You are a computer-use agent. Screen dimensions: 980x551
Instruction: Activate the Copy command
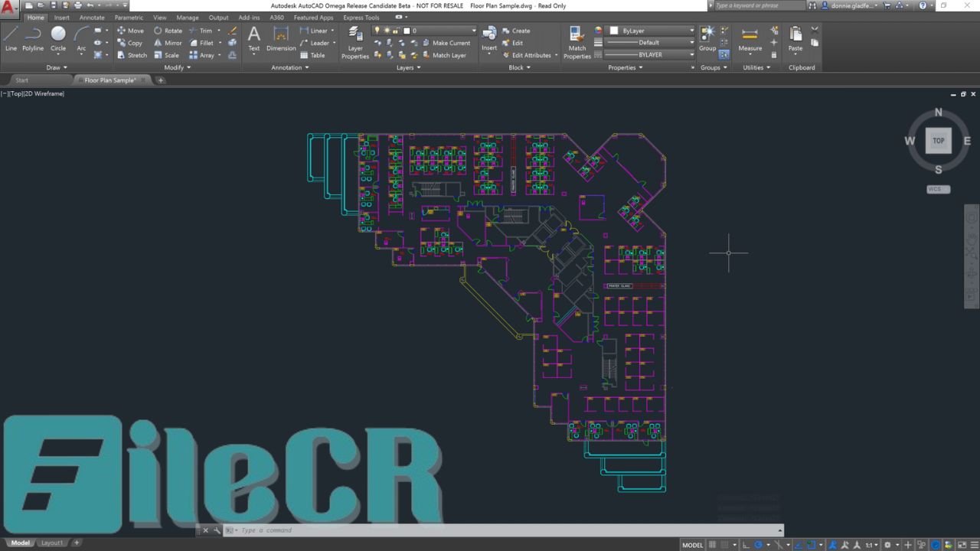129,43
